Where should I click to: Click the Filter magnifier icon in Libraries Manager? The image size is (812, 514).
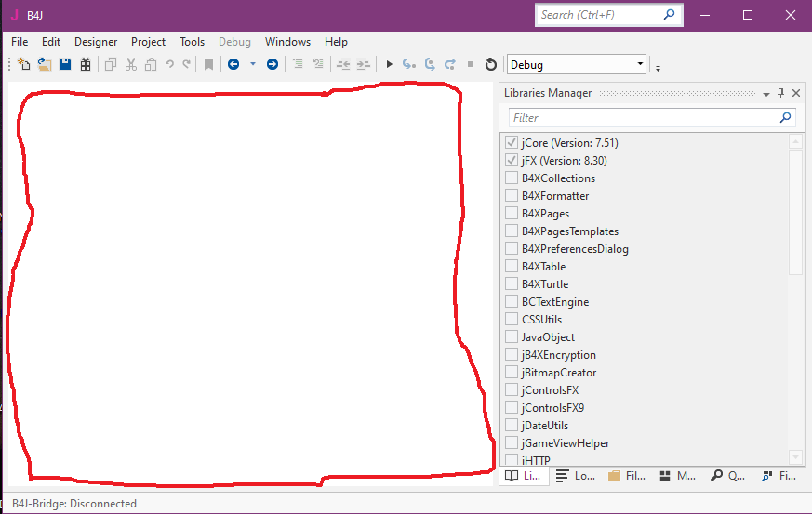tap(786, 117)
